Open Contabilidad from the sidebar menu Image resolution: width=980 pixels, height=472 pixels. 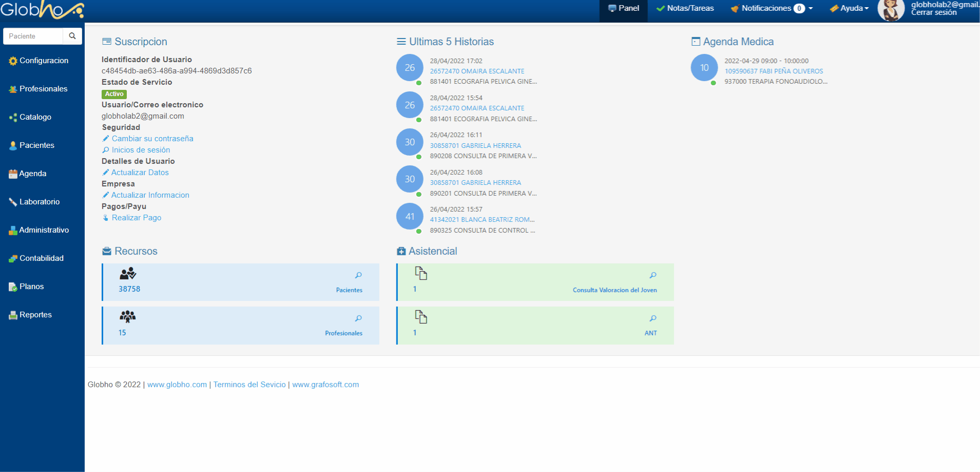(x=41, y=258)
